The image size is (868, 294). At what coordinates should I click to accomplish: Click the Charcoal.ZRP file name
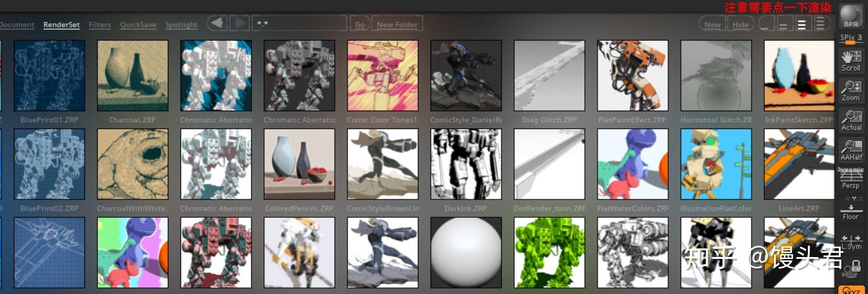click(132, 120)
